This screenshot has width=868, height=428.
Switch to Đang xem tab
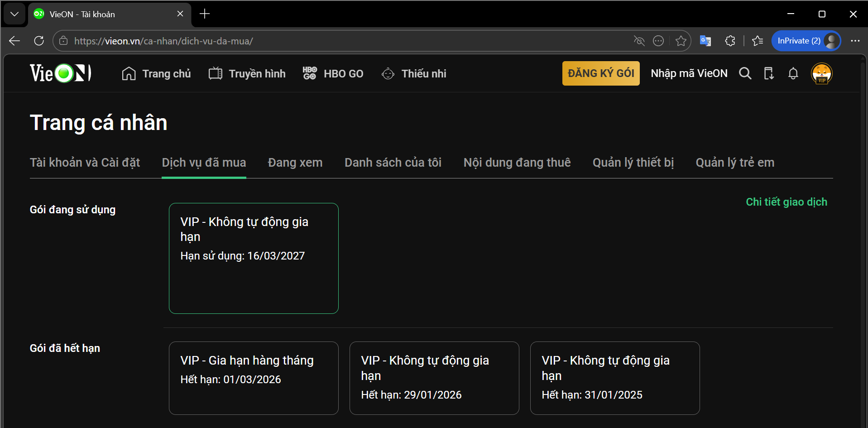coord(295,163)
